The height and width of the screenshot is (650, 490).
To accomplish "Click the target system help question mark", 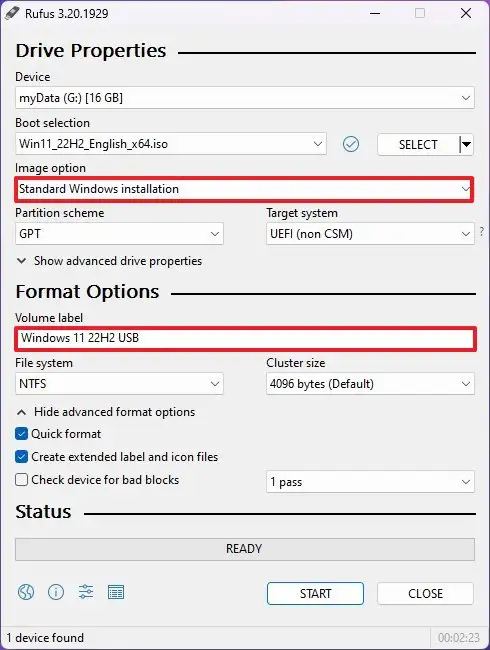I will click(x=481, y=231).
